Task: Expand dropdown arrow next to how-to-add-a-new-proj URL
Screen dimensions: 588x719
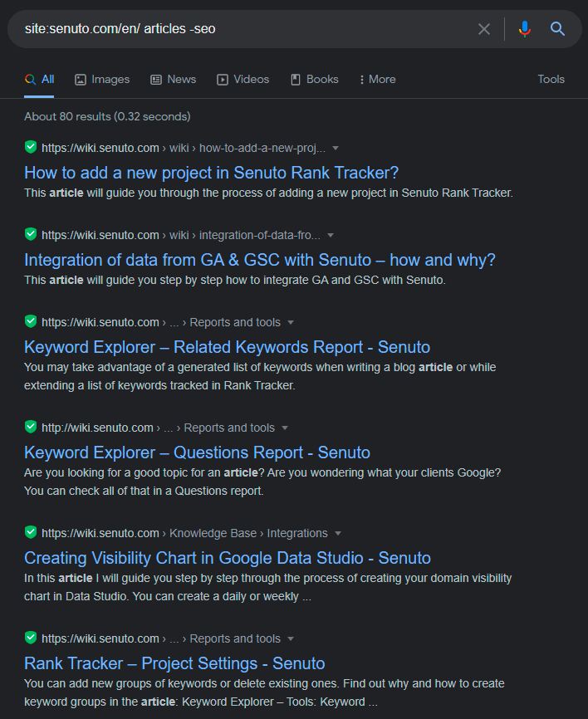Action: point(336,148)
